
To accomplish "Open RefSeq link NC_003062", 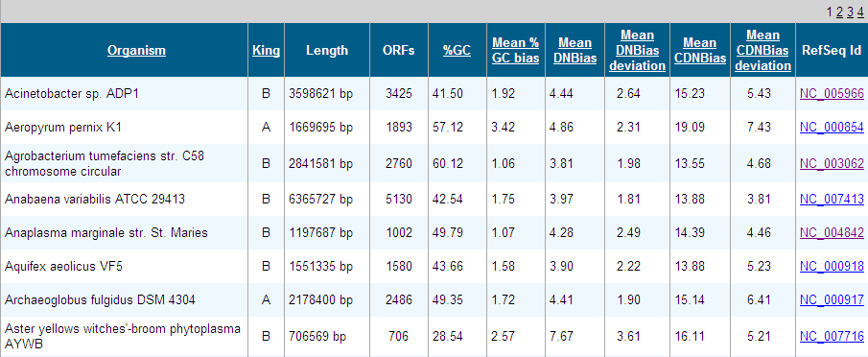I will pyautogui.click(x=832, y=164).
